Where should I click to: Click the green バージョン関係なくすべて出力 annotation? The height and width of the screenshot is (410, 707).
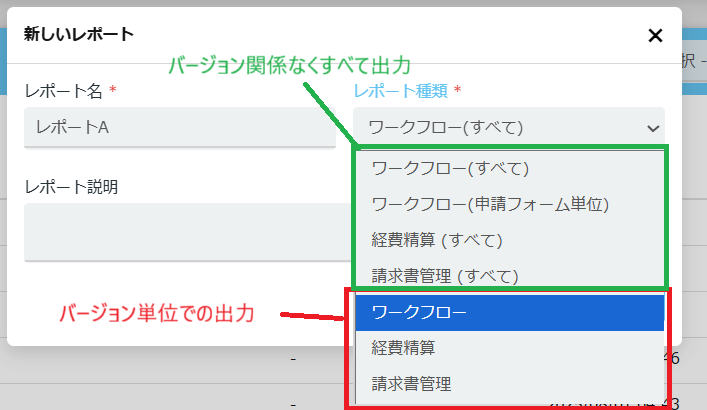[x=289, y=66]
